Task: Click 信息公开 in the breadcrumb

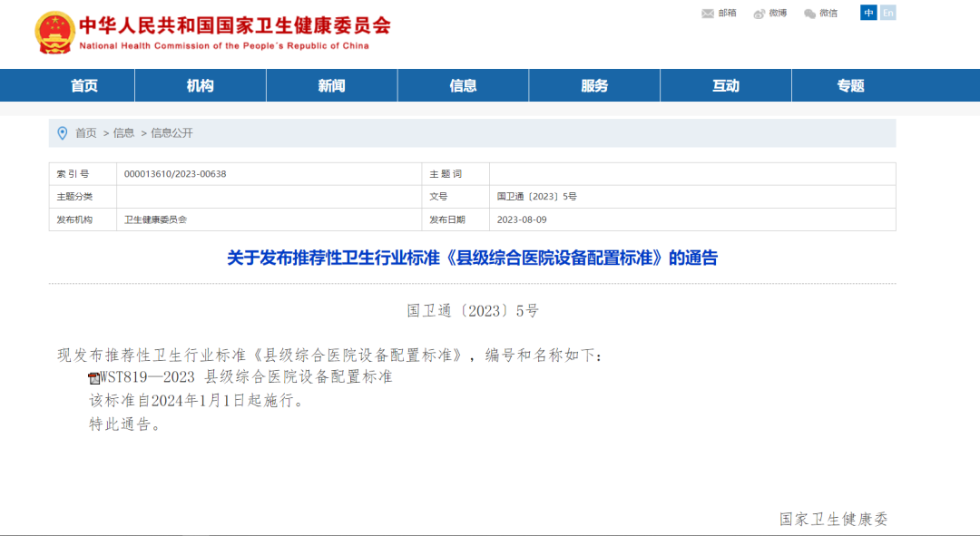Action: [x=171, y=133]
